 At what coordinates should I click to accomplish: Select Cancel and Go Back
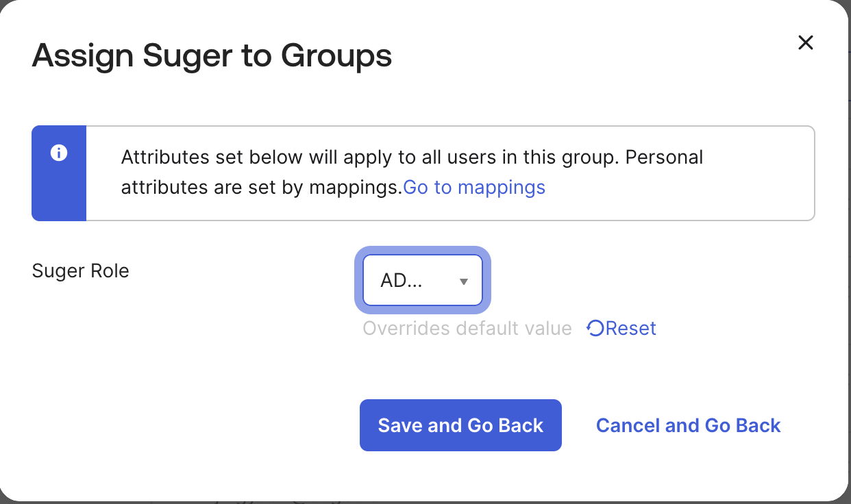[x=688, y=425]
